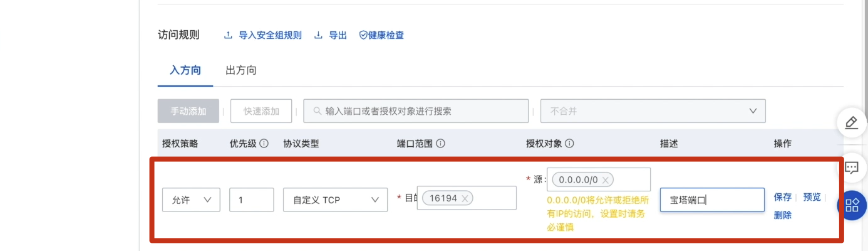The height and width of the screenshot is (251, 868).
Task: Click the priority info icon
Action: [264, 144]
